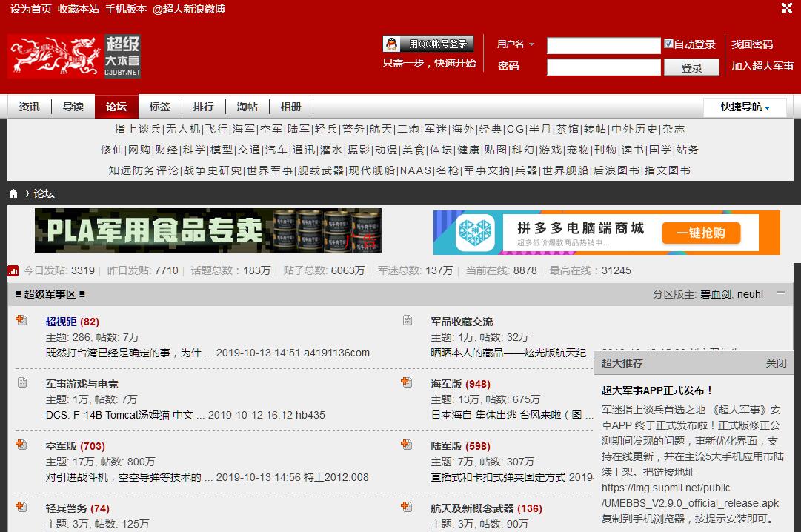Click the page icon beside 军事游戏与电竞

(21, 382)
